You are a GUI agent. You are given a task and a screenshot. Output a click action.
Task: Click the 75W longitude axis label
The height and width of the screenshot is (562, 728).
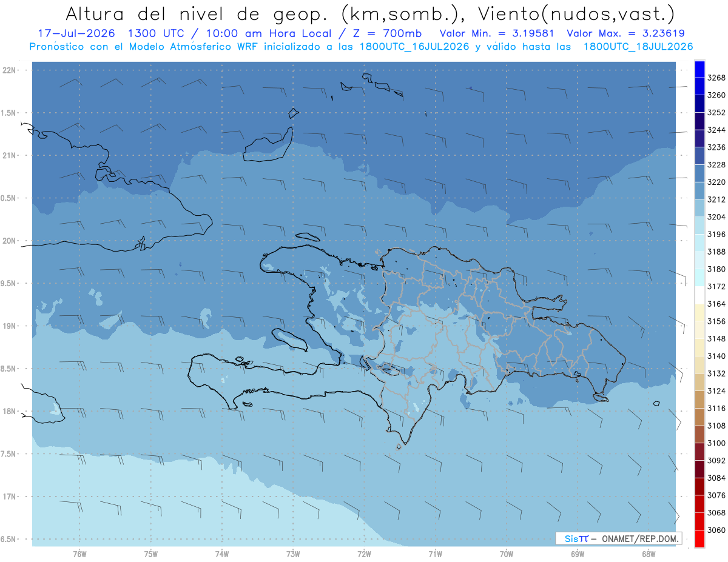point(150,554)
